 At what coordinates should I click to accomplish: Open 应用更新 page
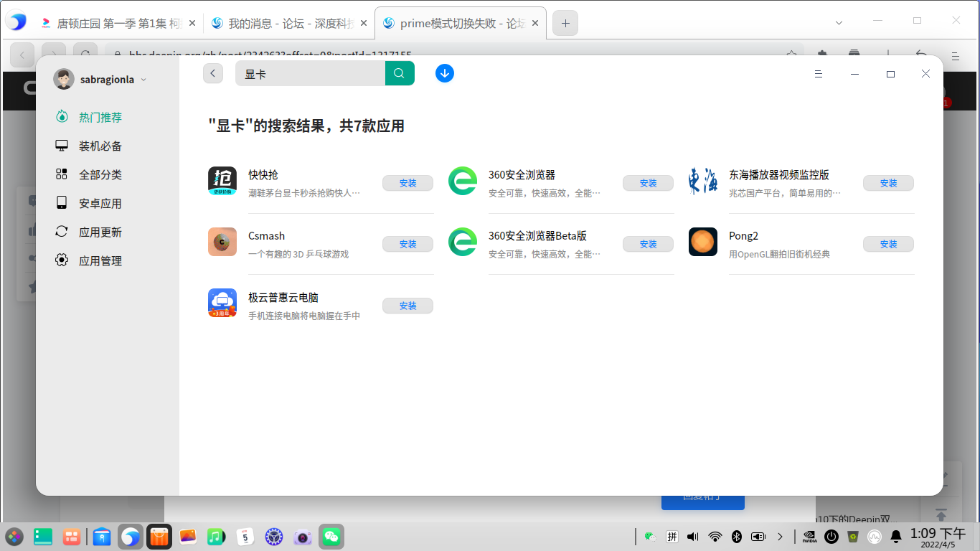(89, 232)
